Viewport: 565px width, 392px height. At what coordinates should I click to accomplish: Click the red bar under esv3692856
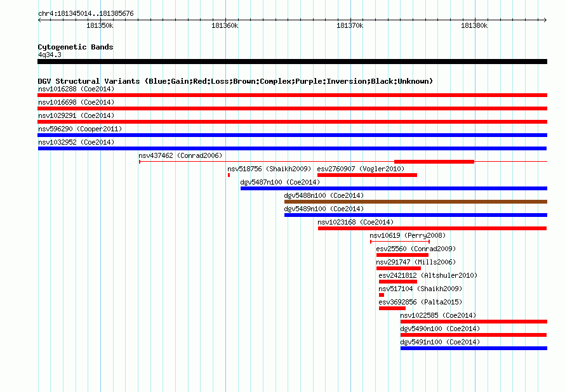coord(392,308)
